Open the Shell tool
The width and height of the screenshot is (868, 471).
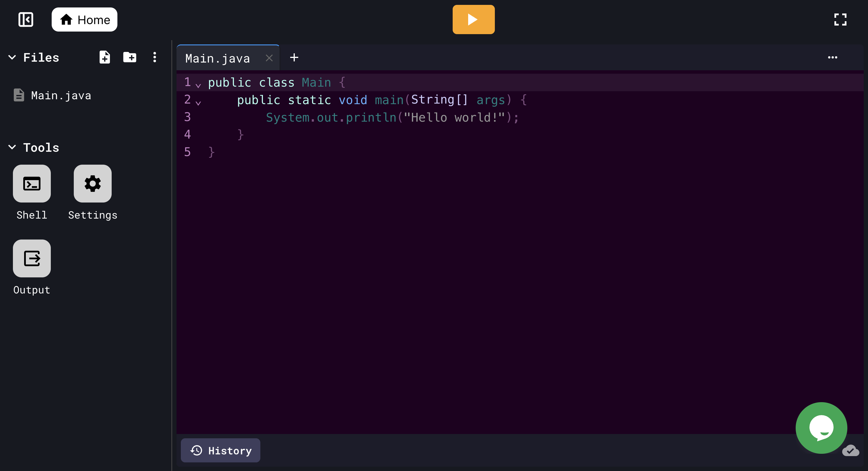pos(31,184)
